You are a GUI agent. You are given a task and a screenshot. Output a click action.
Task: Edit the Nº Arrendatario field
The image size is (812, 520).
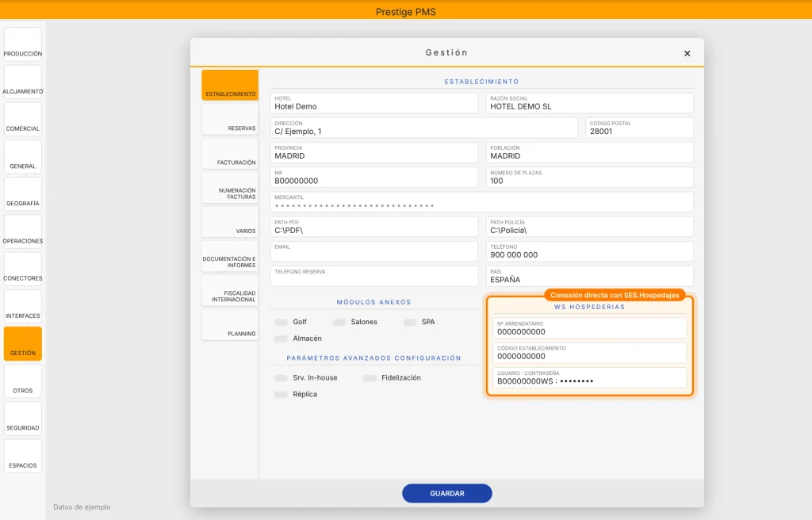[x=590, y=328]
